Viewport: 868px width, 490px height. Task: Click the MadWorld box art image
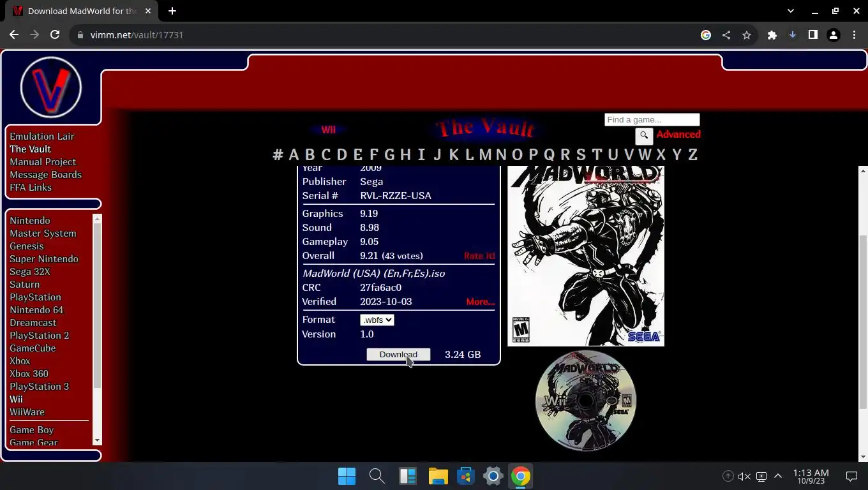(x=586, y=256)
